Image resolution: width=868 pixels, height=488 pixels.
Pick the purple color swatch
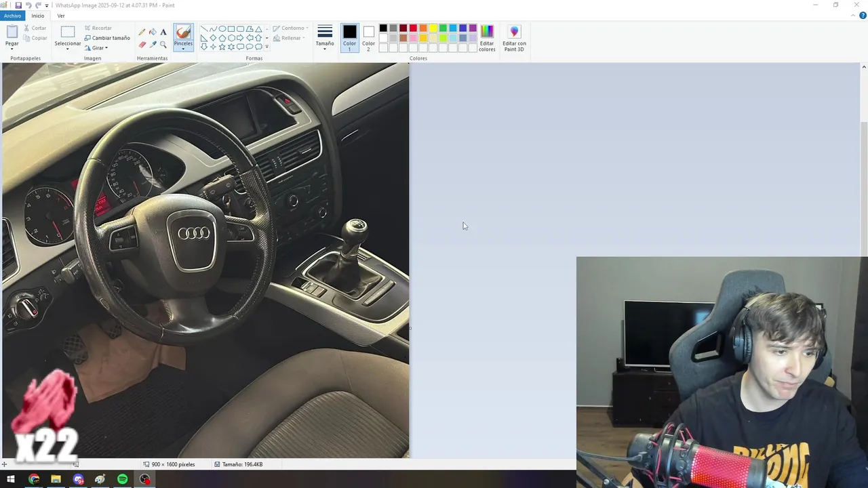473,28
